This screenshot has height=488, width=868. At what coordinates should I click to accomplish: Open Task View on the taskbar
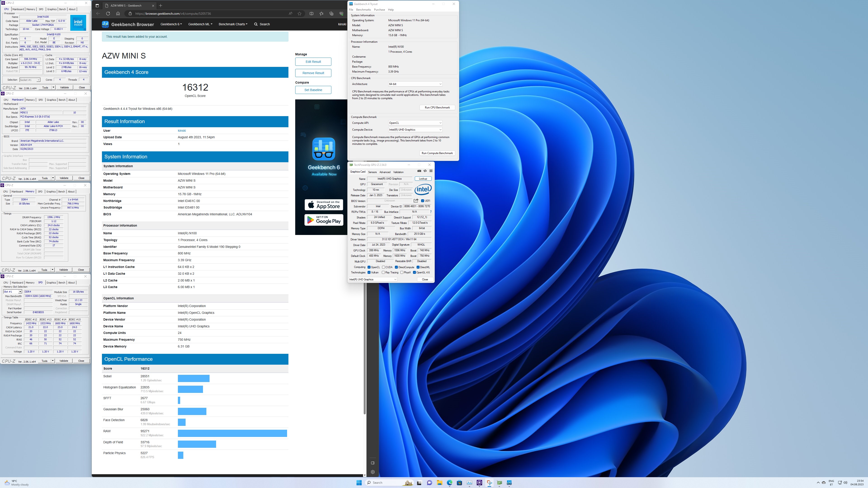(419, 483)
